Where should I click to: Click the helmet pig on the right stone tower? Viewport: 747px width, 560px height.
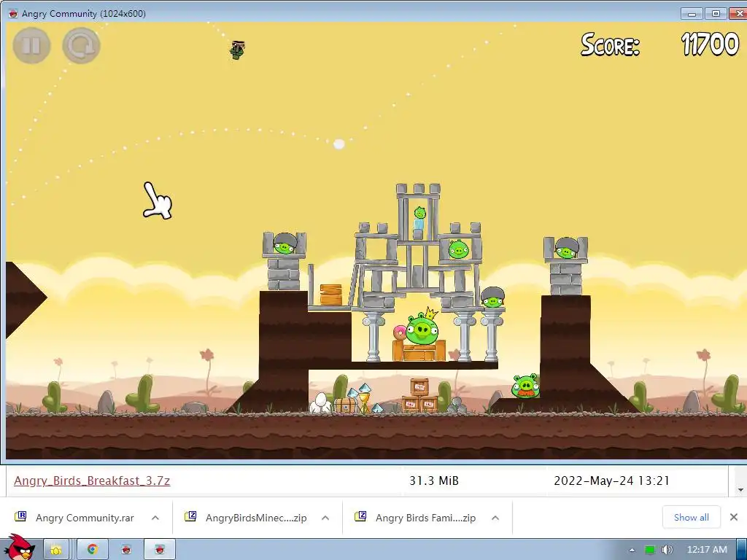coord(566,249)
